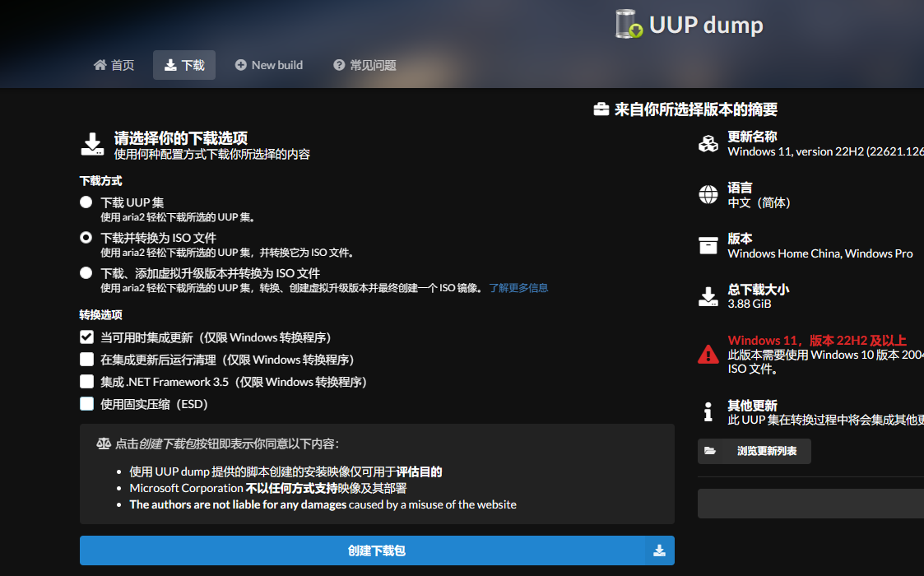Click the Windows 11, version 22H2 update name

[x=825, y=151]
